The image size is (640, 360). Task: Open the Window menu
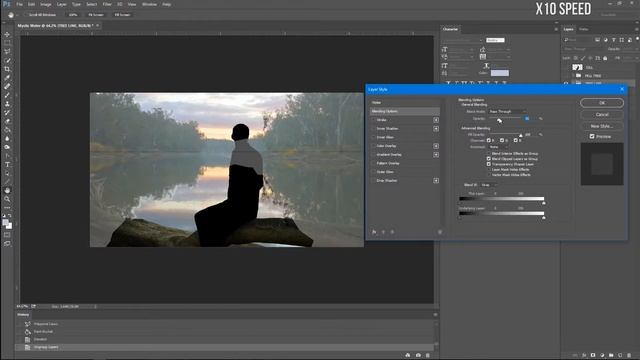(149, 4)
